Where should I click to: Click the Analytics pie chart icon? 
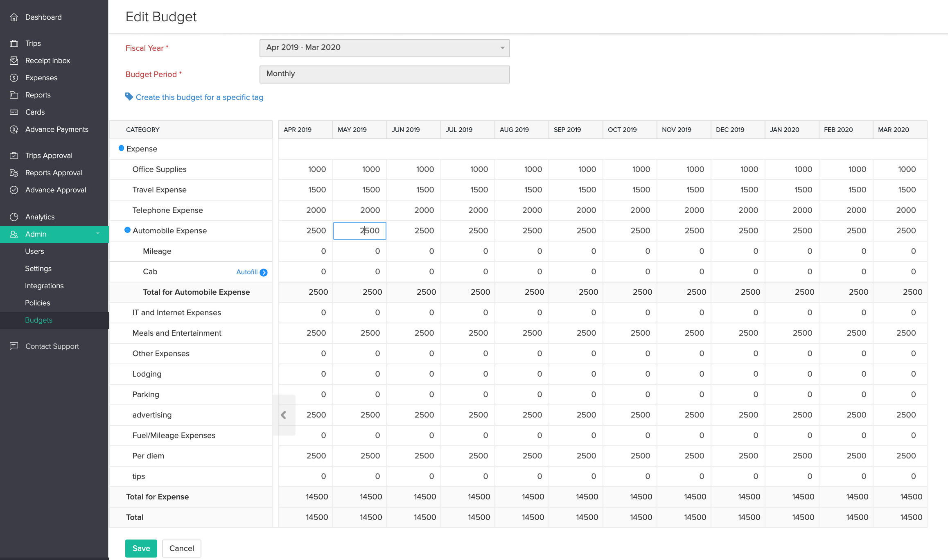(14, 217)
